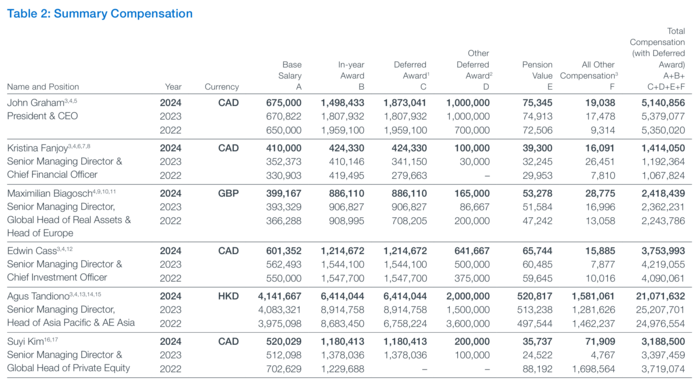Click the Other Deferred Award D header
Screen dimensions: 700x384
pos(474,70)
